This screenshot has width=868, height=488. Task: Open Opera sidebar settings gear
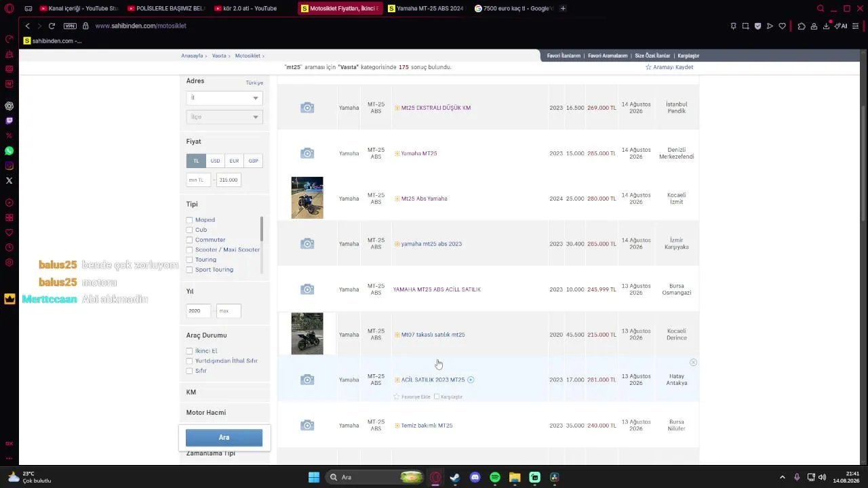9,262
